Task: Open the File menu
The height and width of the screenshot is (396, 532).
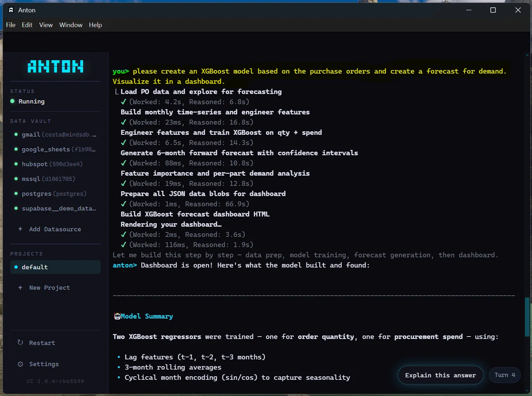Action: pos(11,25)
